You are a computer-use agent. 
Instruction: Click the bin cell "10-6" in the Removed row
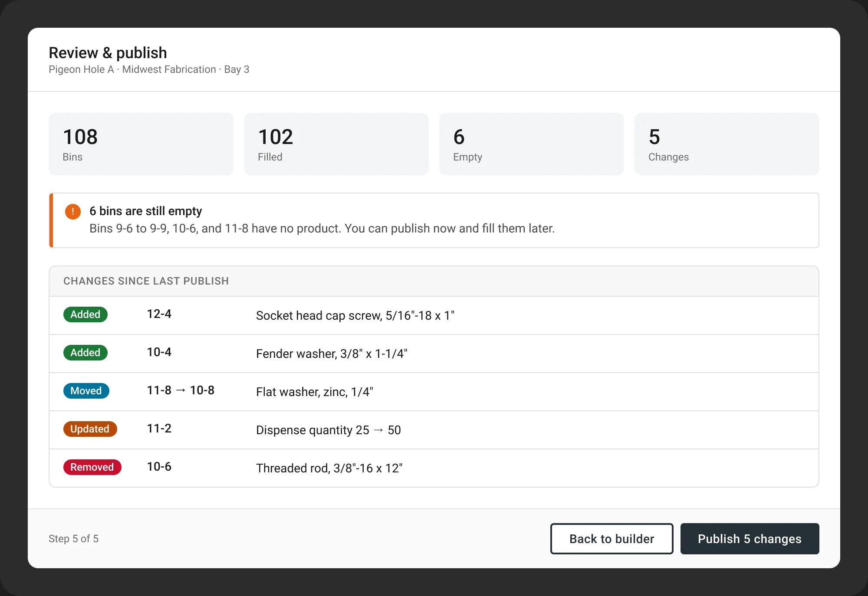159,467
